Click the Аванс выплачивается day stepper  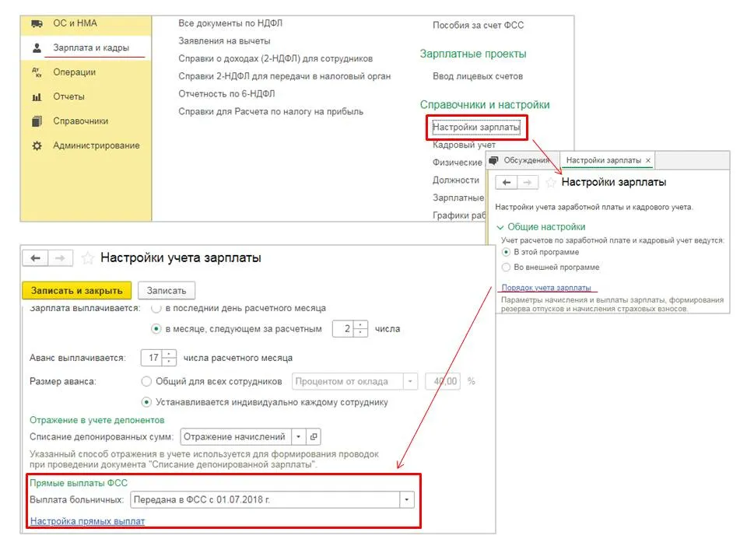point(169,358)
